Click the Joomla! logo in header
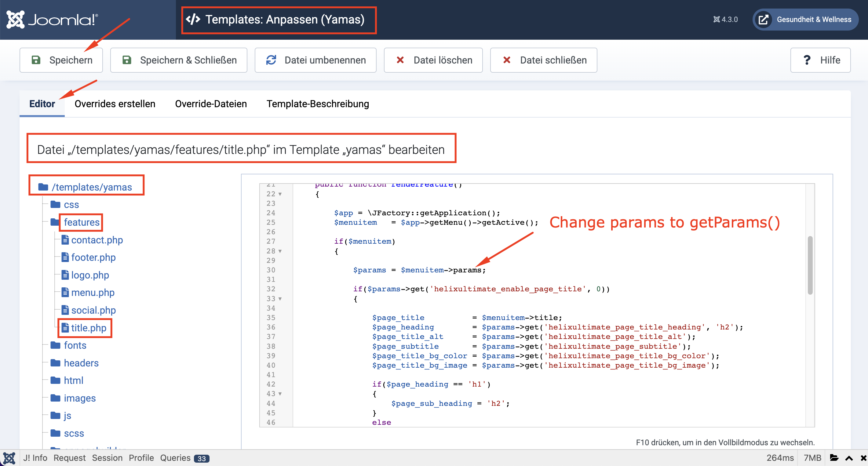 (52, 20)
